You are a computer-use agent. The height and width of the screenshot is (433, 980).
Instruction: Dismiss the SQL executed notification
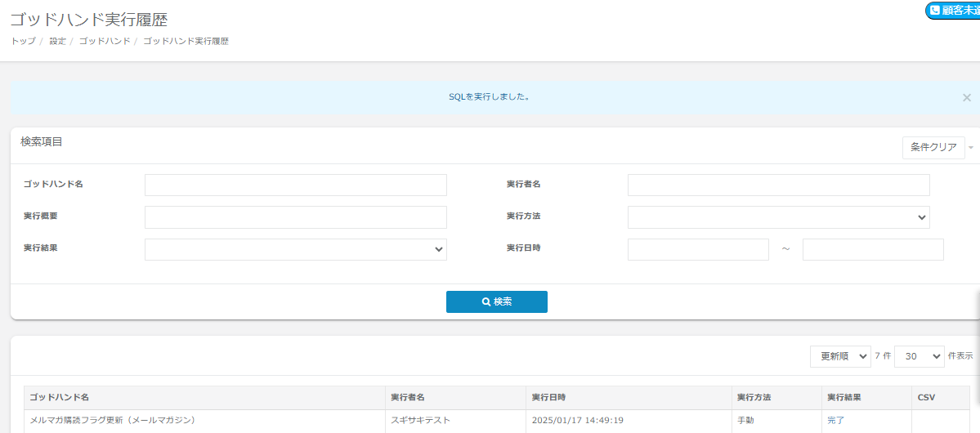(966, 97)
